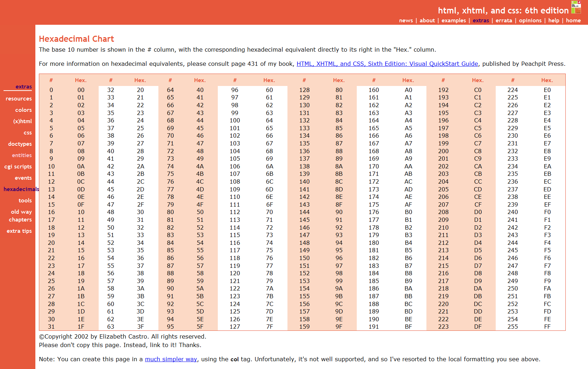
Task: Click hex value '6D' in the chart
Action: coord(269,189)
